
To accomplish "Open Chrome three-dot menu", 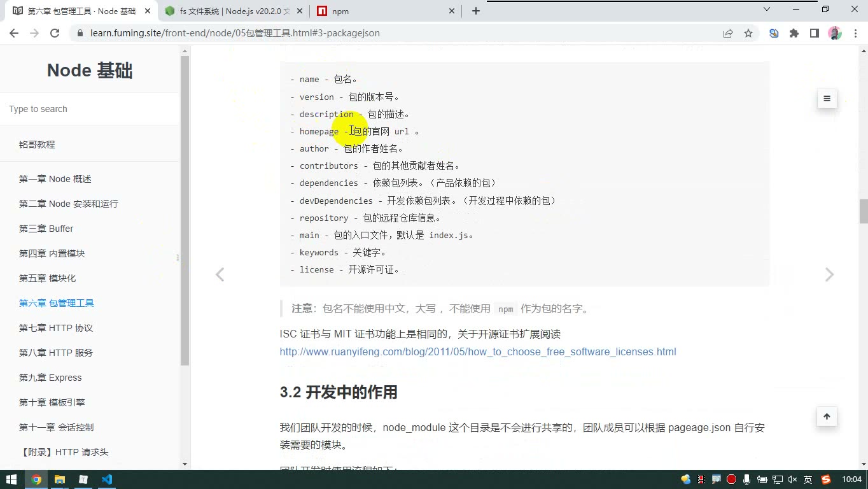I will [x=855, y=33].
